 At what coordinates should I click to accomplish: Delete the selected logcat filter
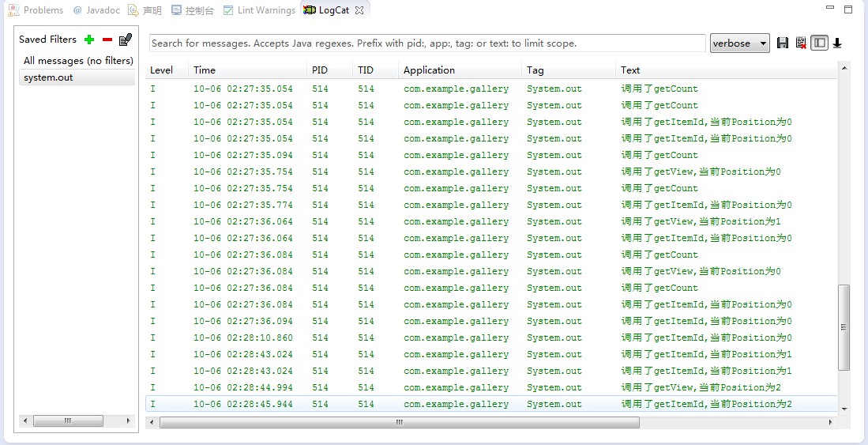pos(107,40)
